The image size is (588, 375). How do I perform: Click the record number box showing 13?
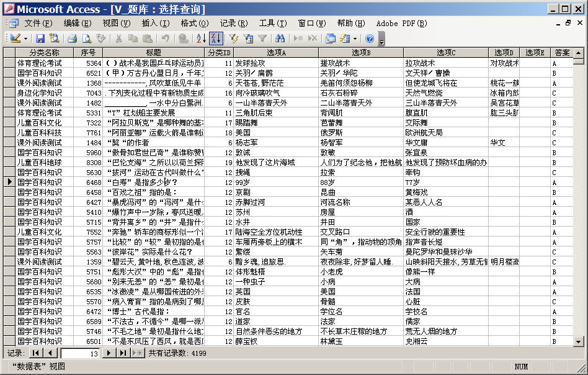point(80,353)
